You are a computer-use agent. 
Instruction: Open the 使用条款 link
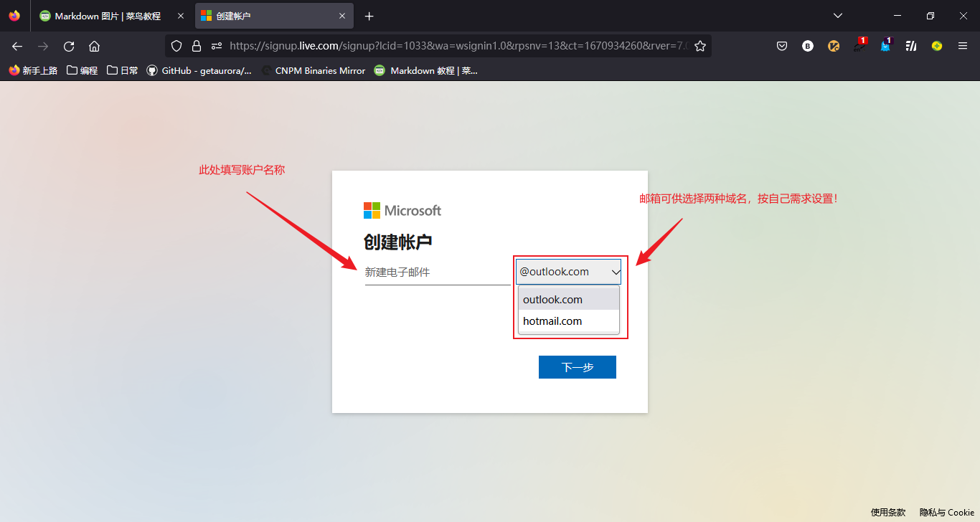[x=888, y=512]
